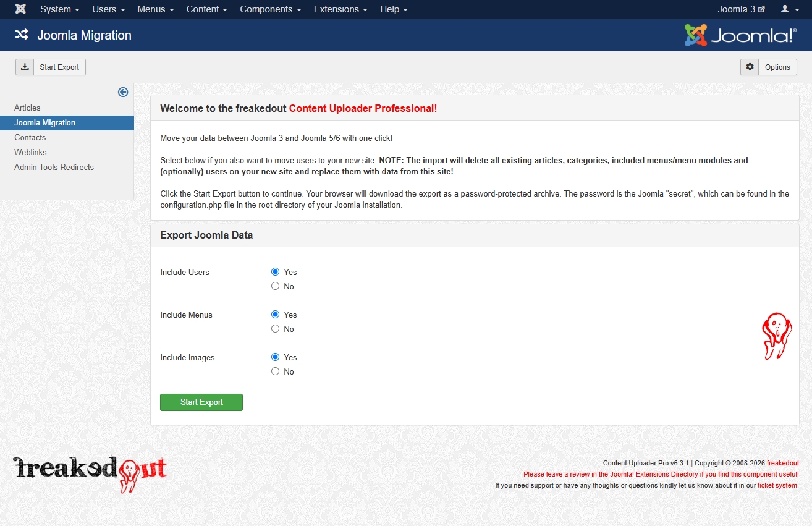Image resolution: width=812 pixels, height=526 pixels.
Task: Click the Include Images label
Action: click(187, 357)
